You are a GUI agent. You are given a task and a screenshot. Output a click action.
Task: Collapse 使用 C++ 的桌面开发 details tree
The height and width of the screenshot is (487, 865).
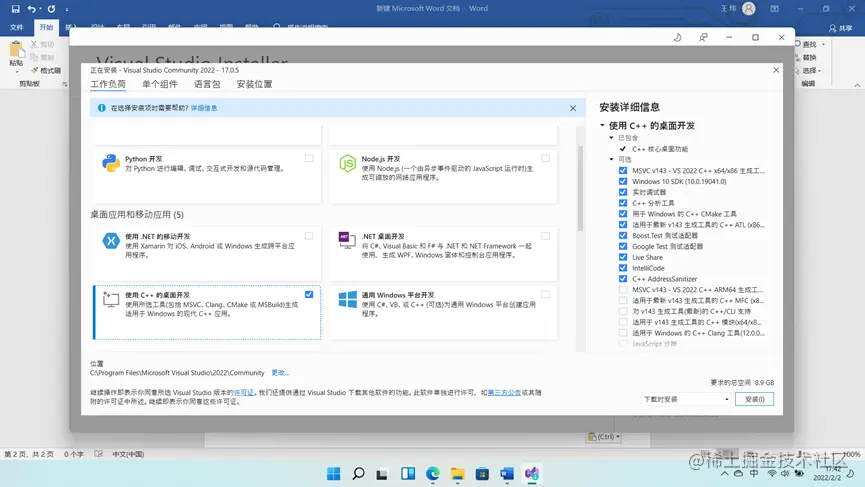(602, 126)
